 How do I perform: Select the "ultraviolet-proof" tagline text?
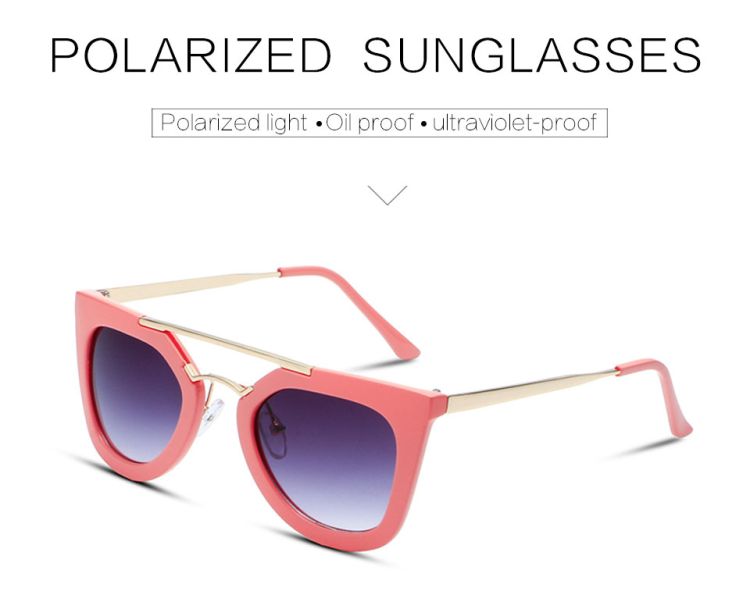515,122
